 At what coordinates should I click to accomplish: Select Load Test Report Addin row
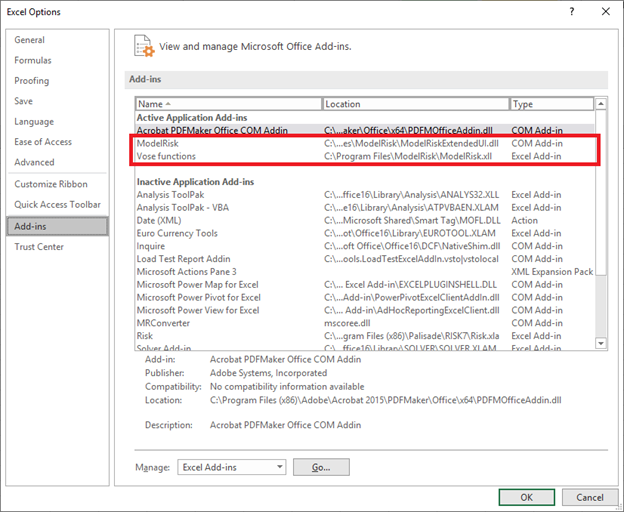point(365,259)
